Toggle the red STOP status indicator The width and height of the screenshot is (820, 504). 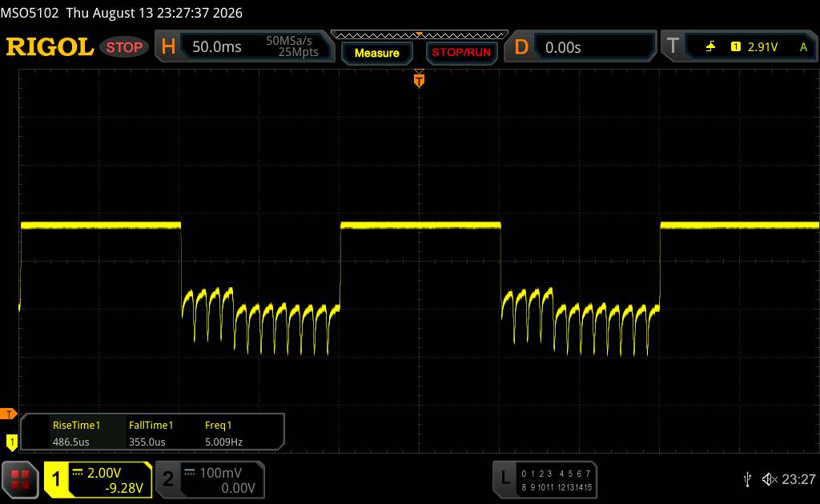[x=124, y=47]
